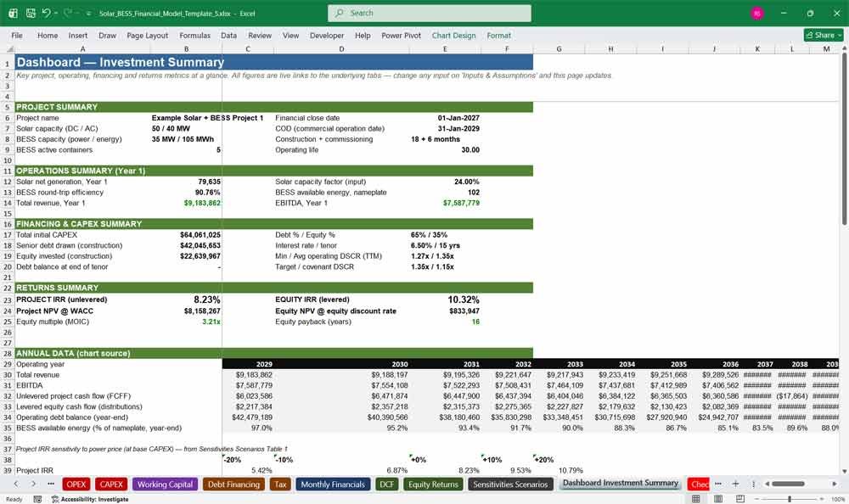Open the Developer ribbon tab

(327, 35)
